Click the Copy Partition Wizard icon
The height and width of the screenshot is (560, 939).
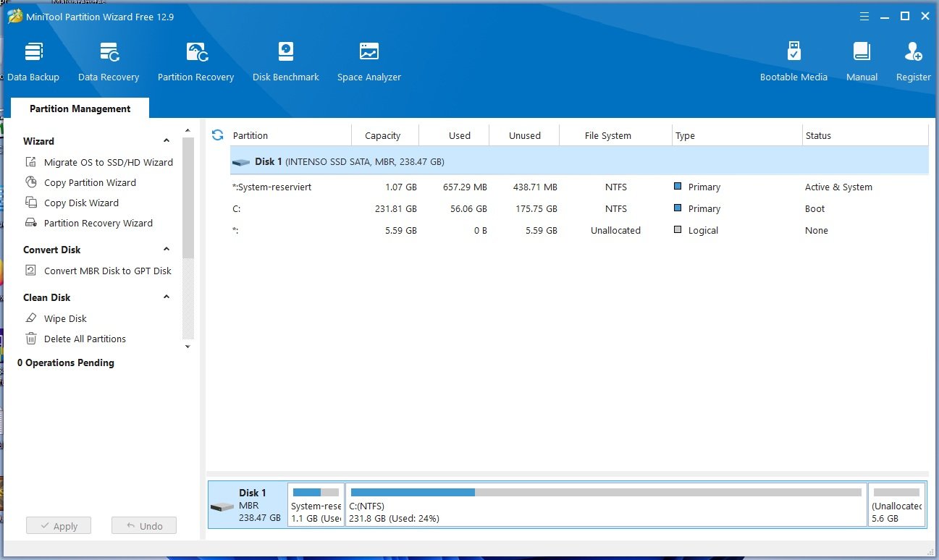click(x=30, y=182)
